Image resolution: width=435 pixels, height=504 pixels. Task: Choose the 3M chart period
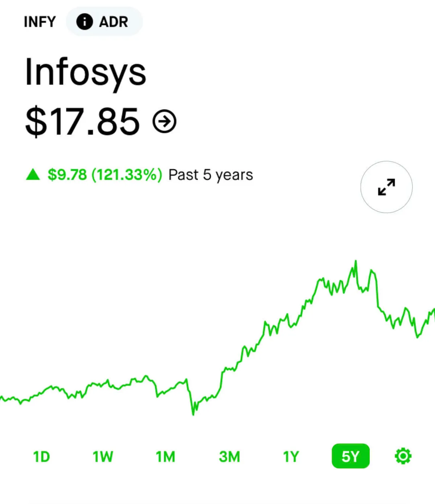(x=229, y=457)
